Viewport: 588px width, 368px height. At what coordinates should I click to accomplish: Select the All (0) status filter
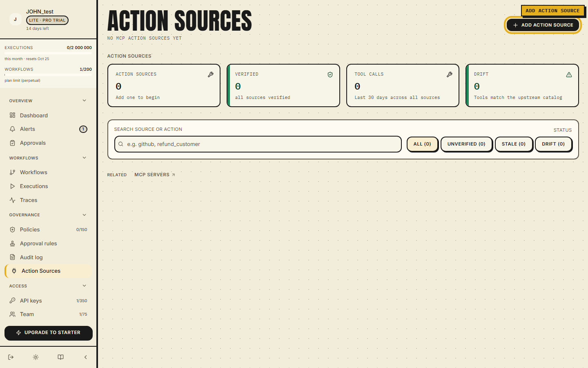click(422, 144)
